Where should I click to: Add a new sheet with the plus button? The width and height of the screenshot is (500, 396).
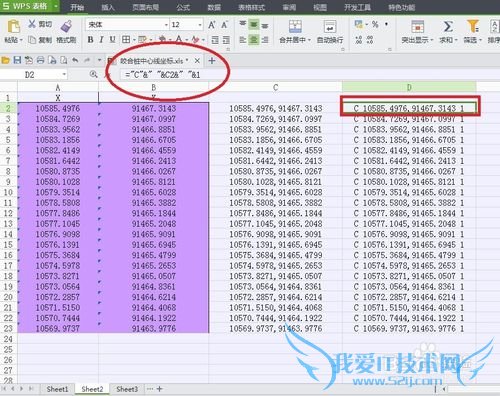160,389
